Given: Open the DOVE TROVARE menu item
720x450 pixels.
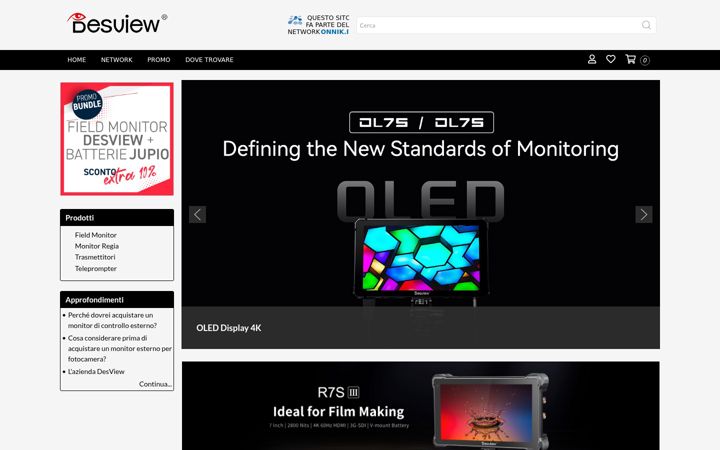Looking at the screenshot, I should pyautogui.click(x=209, y=60).
